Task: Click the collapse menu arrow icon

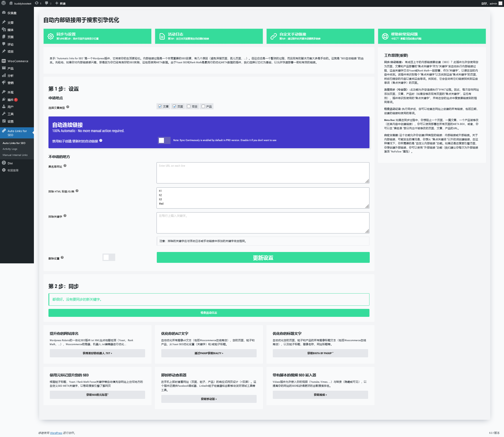Action: pos(4,170)
